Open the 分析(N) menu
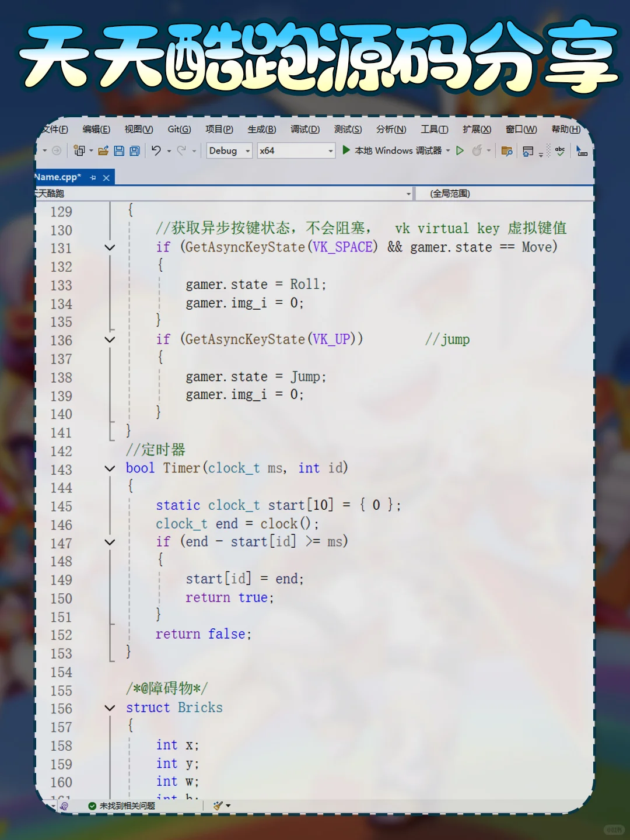 coord(391,129)
